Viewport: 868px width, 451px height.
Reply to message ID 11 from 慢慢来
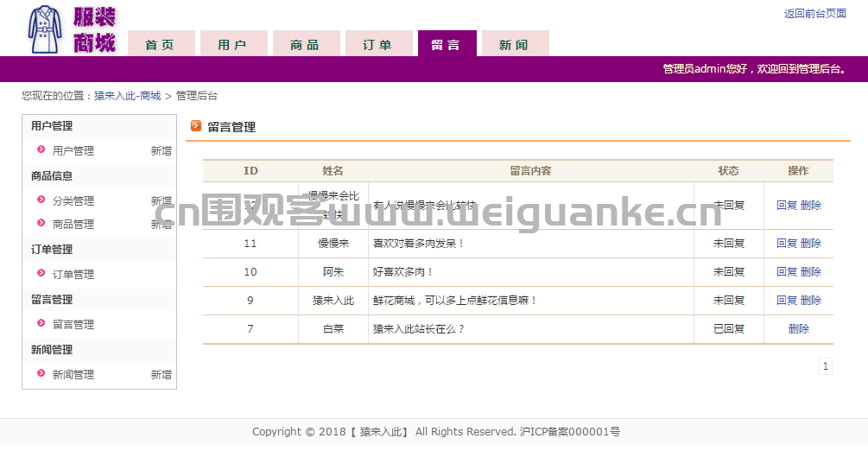(x=787, y=244)
